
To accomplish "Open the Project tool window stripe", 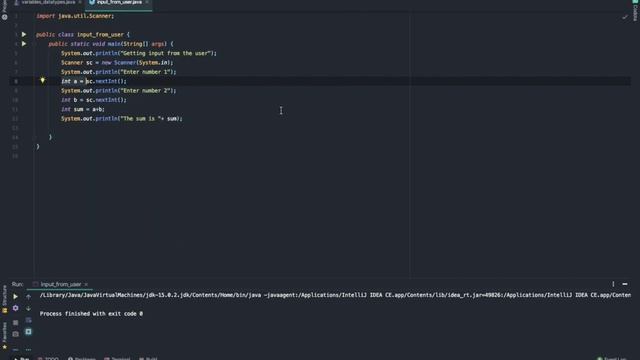I will (4, 6).
